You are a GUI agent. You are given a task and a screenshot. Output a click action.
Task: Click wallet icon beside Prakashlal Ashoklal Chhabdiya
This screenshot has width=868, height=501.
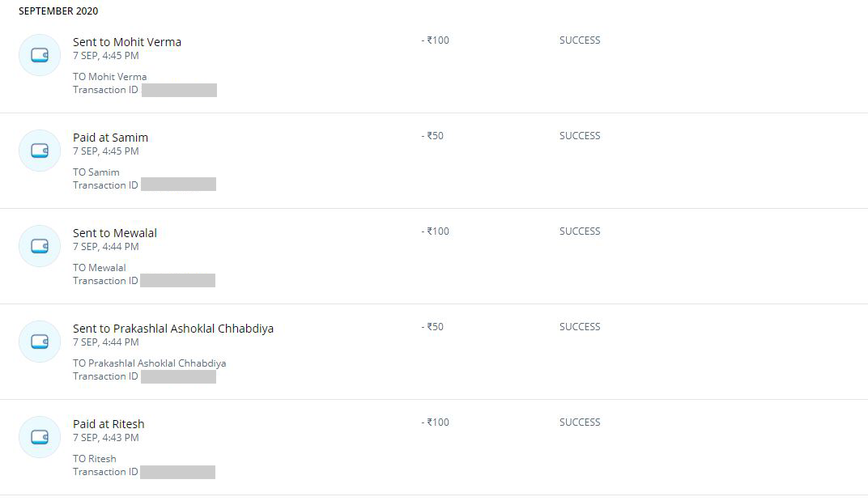point(40,342)
